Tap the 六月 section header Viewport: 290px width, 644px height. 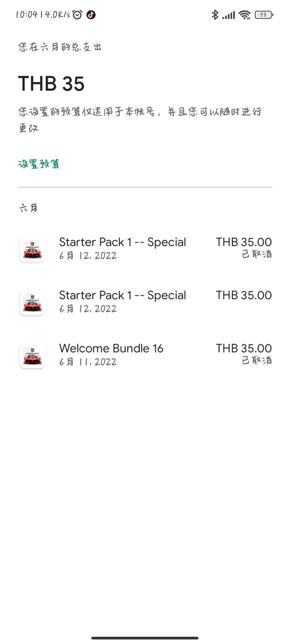coord(29,208)
